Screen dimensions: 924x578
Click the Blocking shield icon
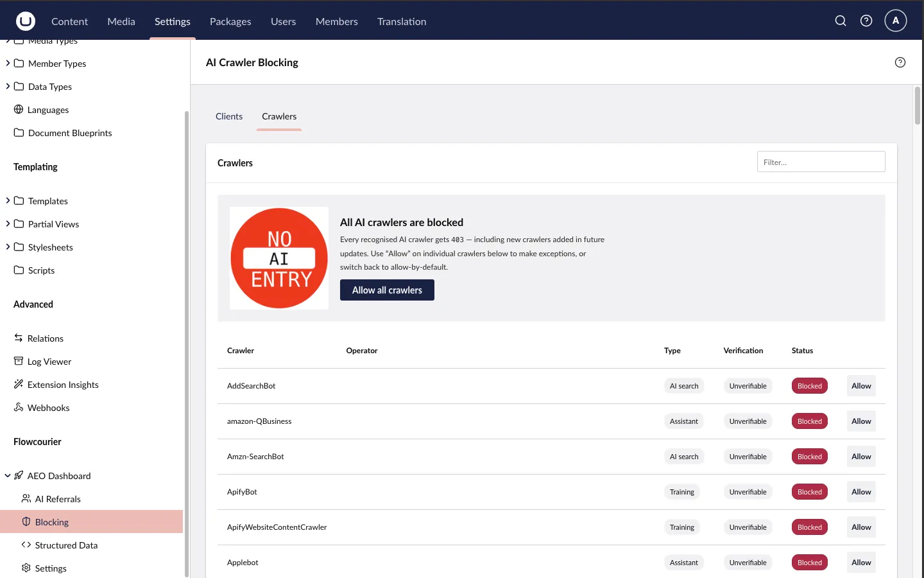click(x=26, y=521)
